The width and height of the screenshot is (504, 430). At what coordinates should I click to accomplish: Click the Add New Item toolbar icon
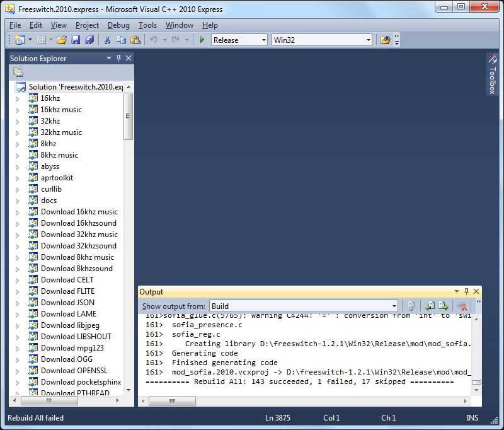[41, 40]
